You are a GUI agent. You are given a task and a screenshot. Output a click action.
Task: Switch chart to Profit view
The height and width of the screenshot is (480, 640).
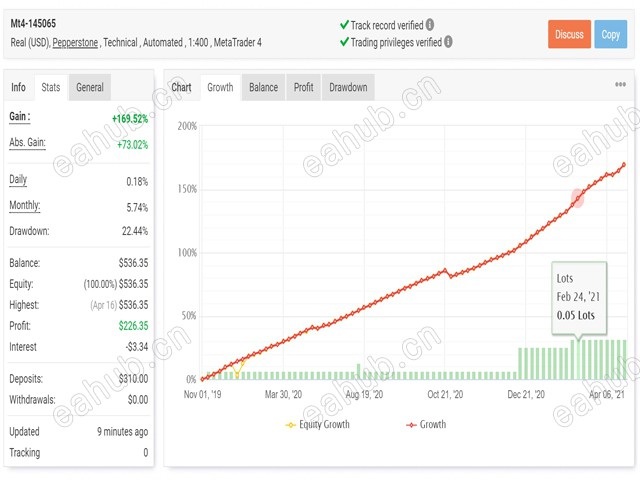tap(303, 87)
